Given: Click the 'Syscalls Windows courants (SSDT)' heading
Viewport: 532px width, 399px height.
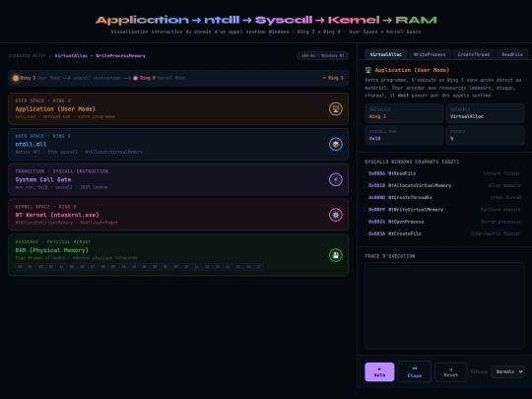Looking at the screenshot, I should click(x=412, y=162).
